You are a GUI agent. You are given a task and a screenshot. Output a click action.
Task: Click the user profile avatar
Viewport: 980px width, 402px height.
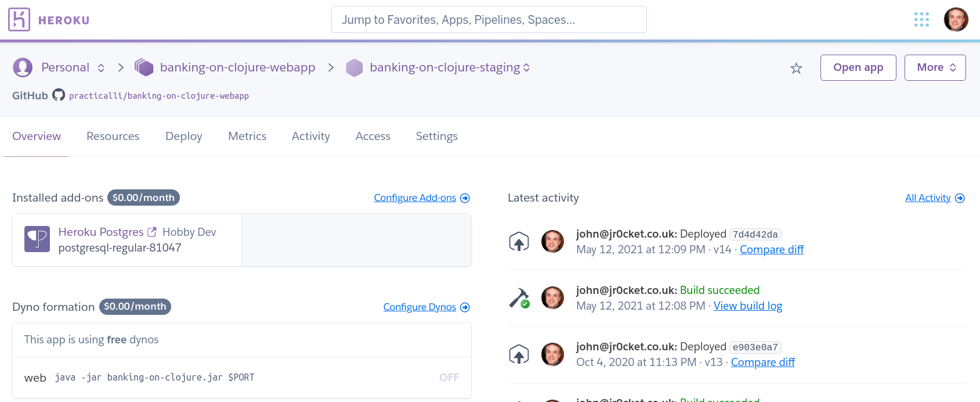point(956,20)
